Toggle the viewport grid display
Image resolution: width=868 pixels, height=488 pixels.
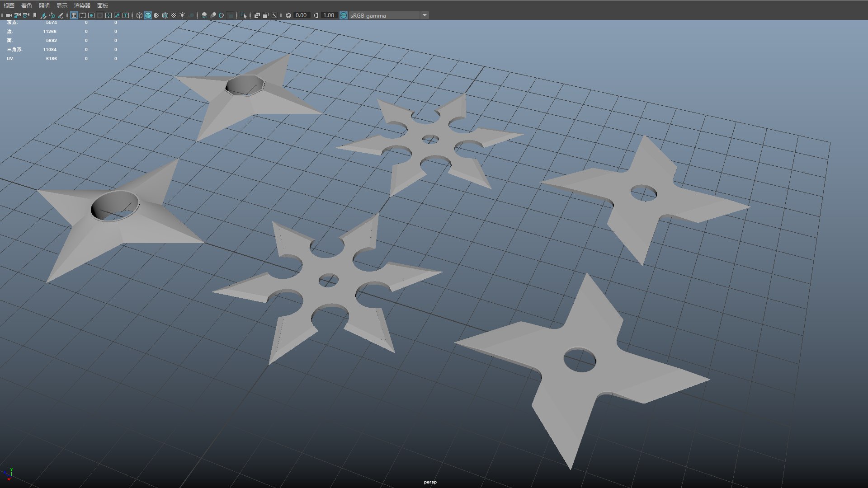(x=74, y=15)
